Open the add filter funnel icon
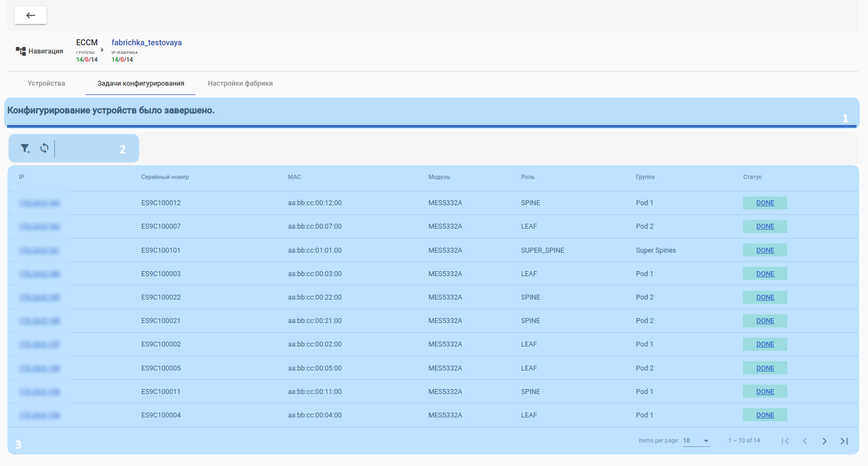This screenshot has height=466, width=868. tap(25, 148)
